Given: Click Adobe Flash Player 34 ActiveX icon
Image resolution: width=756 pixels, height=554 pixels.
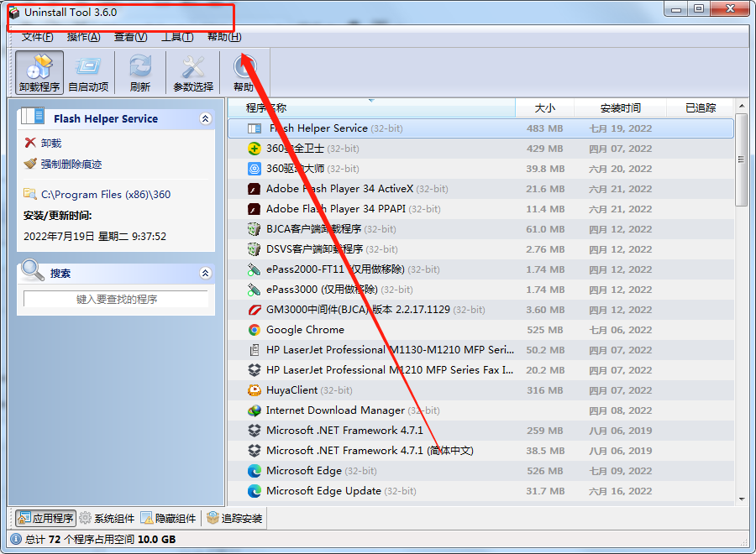Looking at the screenshot, I should coord(254,189).
